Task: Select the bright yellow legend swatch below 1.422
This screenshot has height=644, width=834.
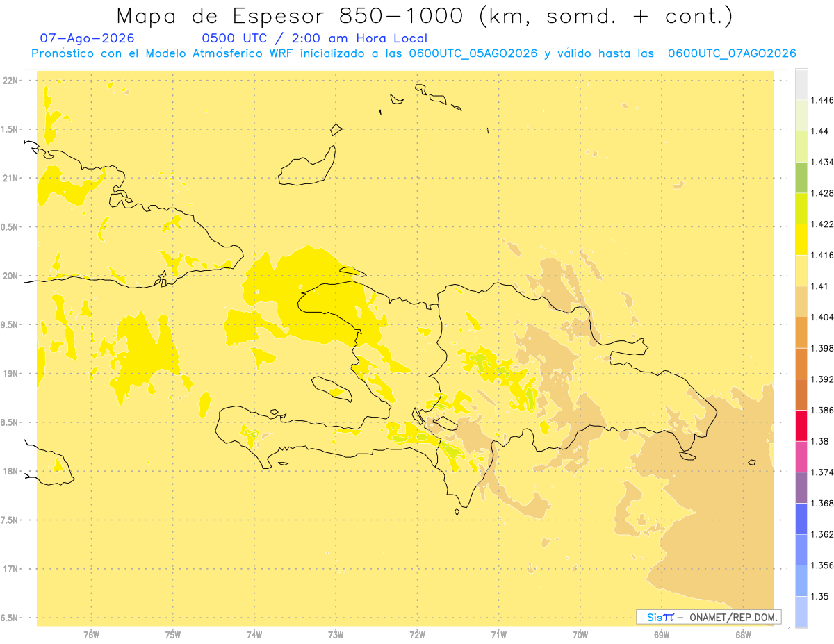Action: pos(801,240)
